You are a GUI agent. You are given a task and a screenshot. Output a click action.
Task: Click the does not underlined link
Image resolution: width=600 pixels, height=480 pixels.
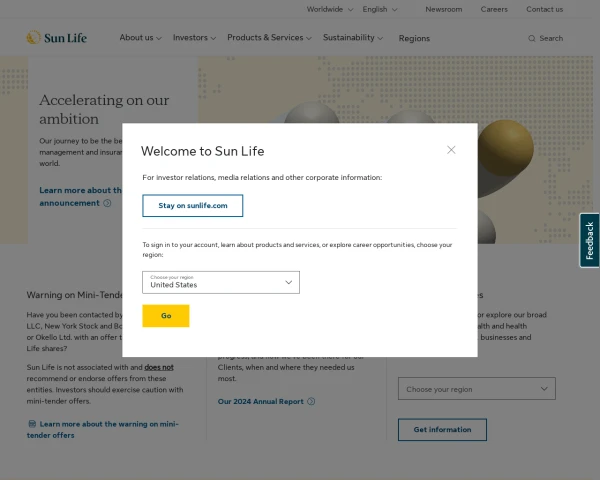[x=159, y=367]
